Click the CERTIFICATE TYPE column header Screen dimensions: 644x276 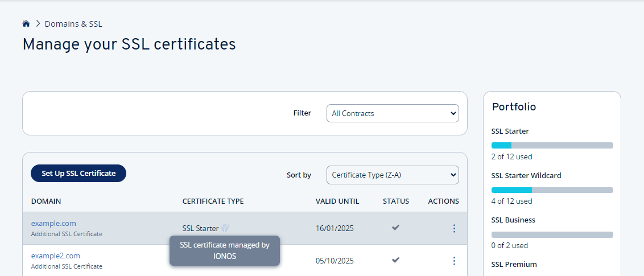click(x=213, y=201)
